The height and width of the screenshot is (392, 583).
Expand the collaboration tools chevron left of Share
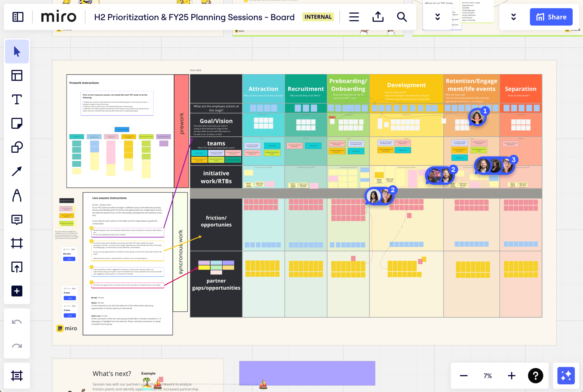513,17
